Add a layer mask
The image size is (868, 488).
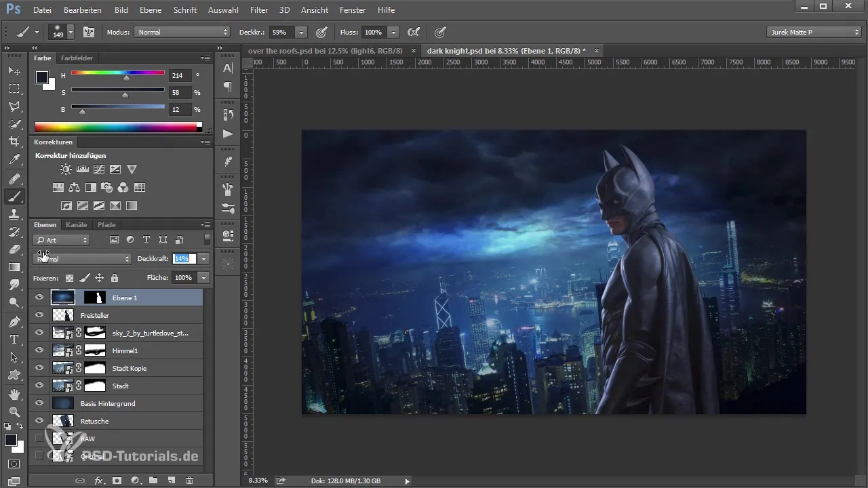tap(117, 480)
